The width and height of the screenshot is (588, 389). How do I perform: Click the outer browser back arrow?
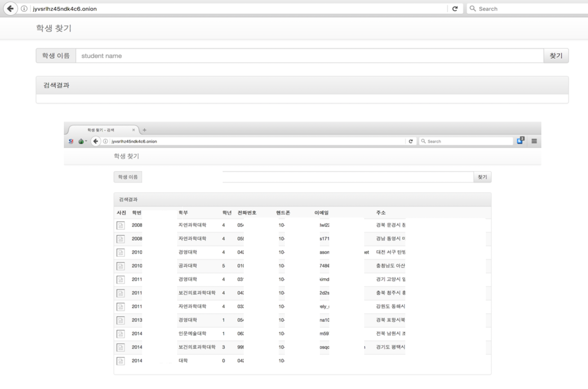tap(10, 9)
